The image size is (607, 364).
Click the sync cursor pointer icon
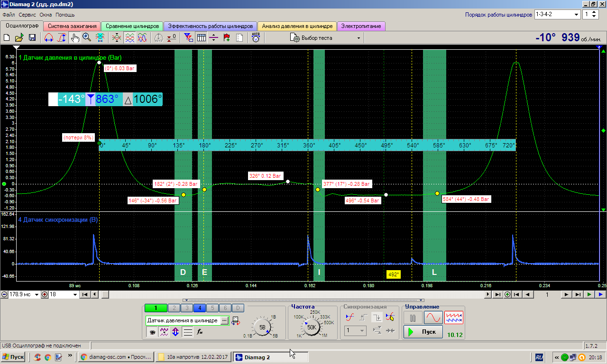tap(390, 318)
